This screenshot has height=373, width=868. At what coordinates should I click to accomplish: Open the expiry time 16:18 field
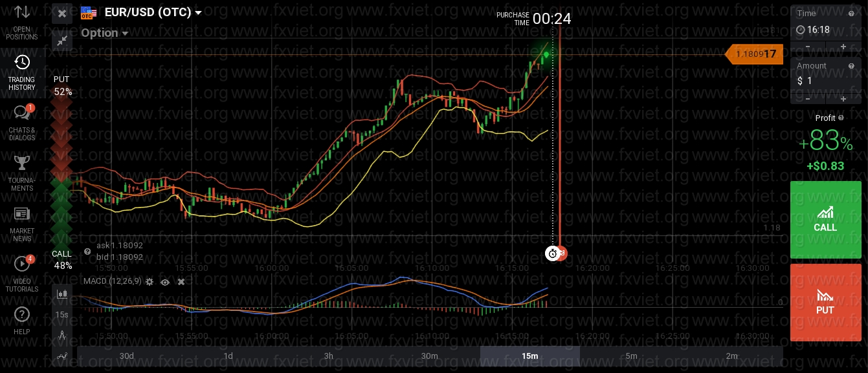[x=826, y=29]
